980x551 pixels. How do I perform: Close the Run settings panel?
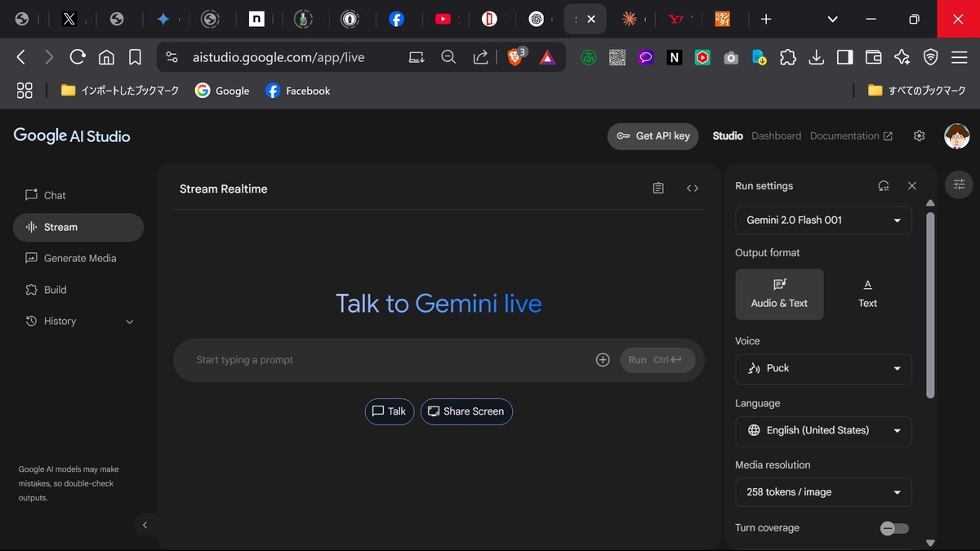point(912,186)
